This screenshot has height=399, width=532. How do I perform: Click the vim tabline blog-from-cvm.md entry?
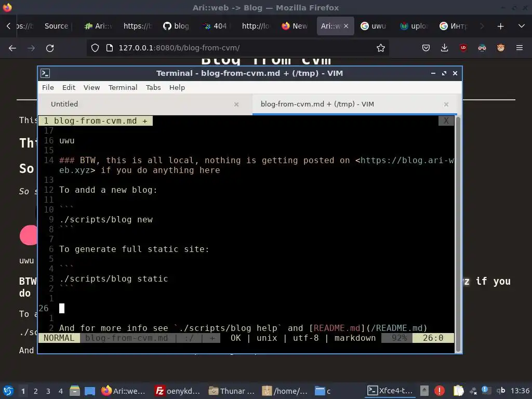[x=96, y=121]
